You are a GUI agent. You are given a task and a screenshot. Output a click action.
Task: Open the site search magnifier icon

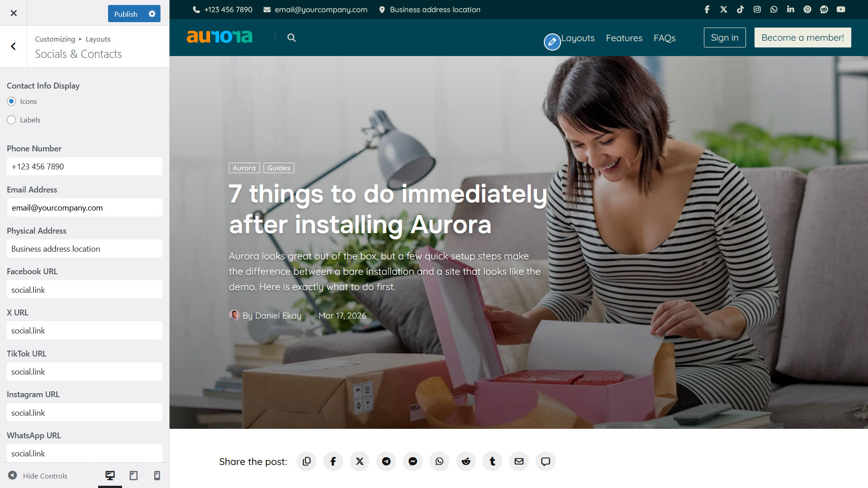tap(292, 38)
